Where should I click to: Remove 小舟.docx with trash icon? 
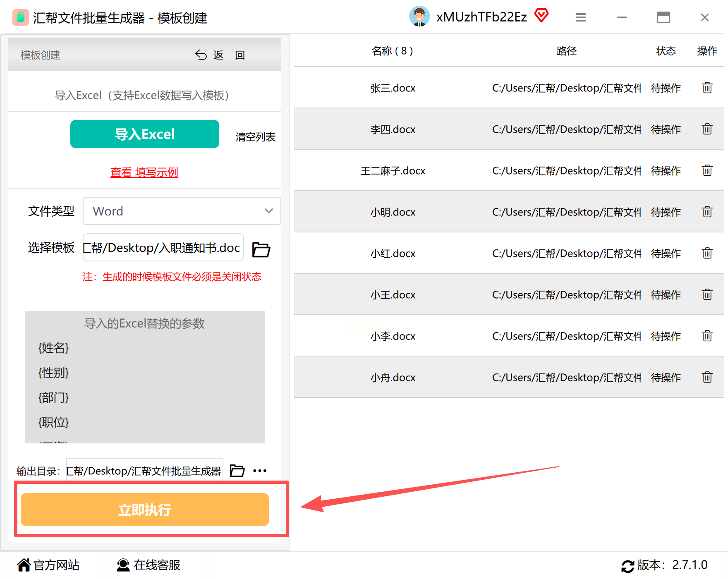point(707,377)
